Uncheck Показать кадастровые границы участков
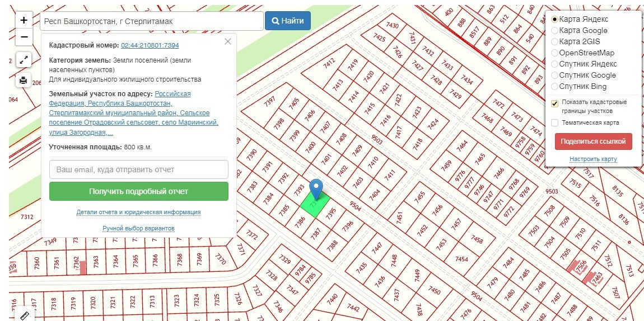The height and width of the screenshot is (321, 644). pyautogui.click(x=555, y=103)
